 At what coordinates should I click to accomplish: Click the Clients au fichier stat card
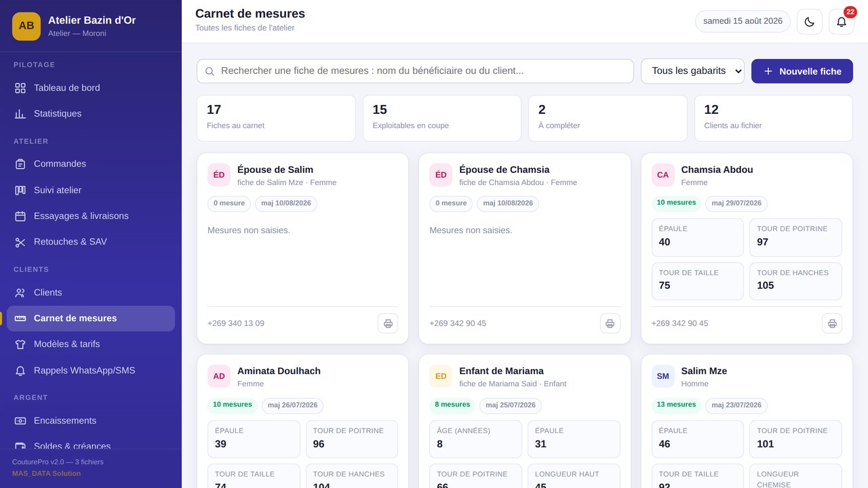click(774, 118)
